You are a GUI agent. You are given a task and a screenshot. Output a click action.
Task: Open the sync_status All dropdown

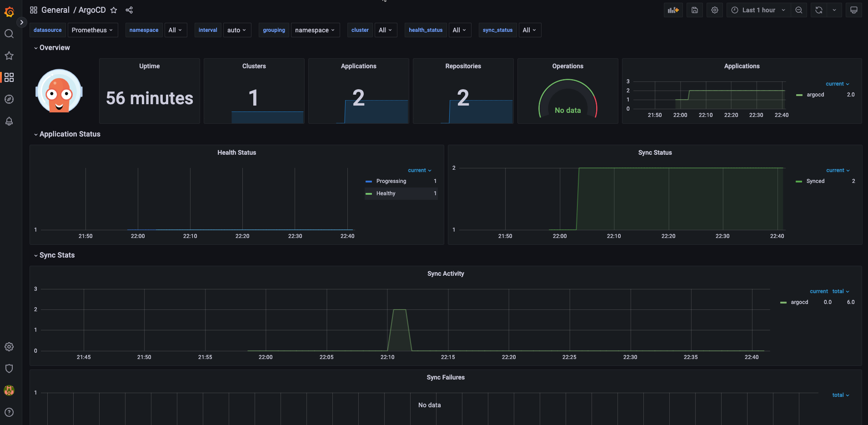point(530,30)
